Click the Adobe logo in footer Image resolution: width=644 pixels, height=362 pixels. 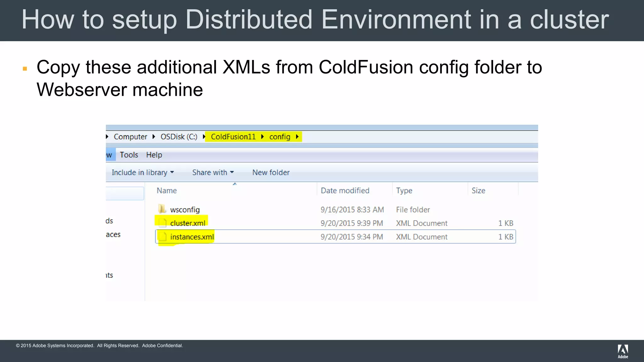pos(623,351)
